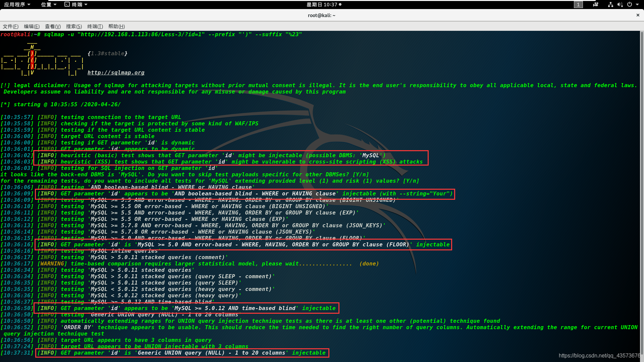644x362 pixels.
Task: Click the power icon in top bar
Action: (630, 4)
